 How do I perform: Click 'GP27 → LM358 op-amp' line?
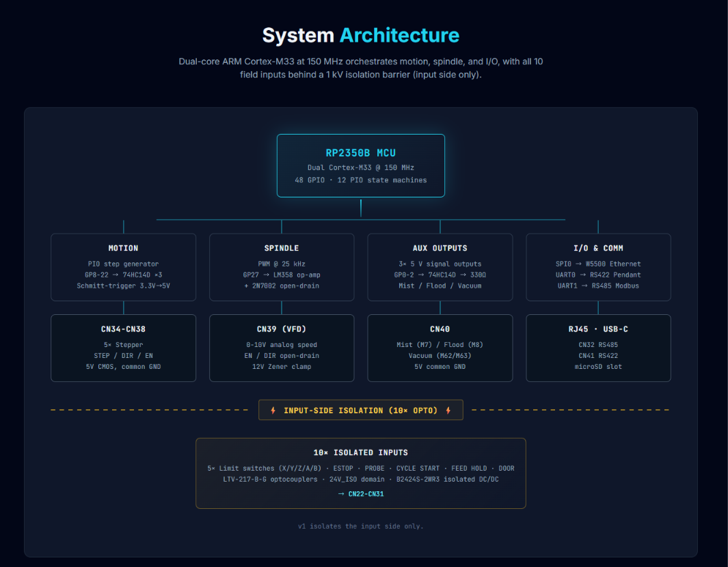click(282, 275)
